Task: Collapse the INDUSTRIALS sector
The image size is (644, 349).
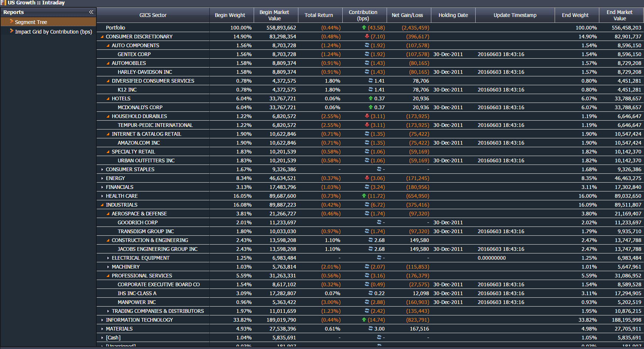Action: pos(102,205)
